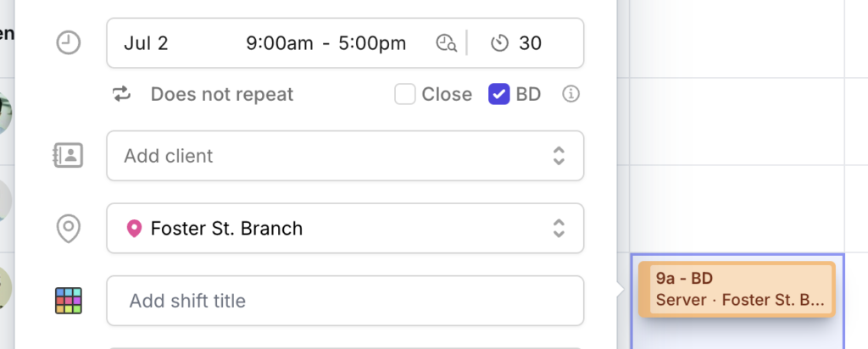Click the break timer icon next to 30
The width and height of the screenshot is (868, 349).
click(x=500, y=42)
